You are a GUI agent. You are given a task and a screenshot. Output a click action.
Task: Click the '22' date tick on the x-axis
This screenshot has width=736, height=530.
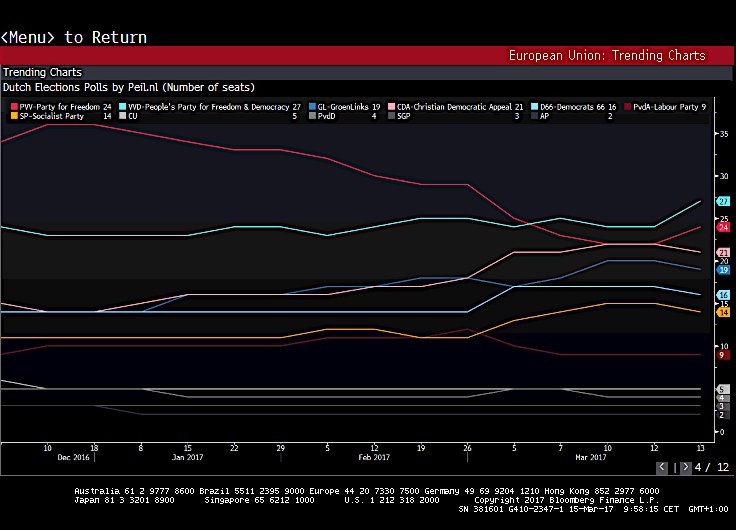(x=234, y=448)
